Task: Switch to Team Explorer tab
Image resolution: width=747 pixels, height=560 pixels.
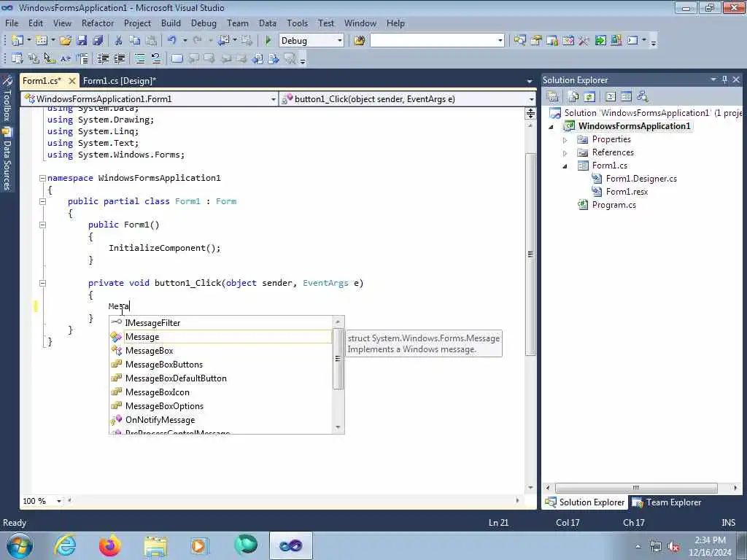Action: [667, 502]
